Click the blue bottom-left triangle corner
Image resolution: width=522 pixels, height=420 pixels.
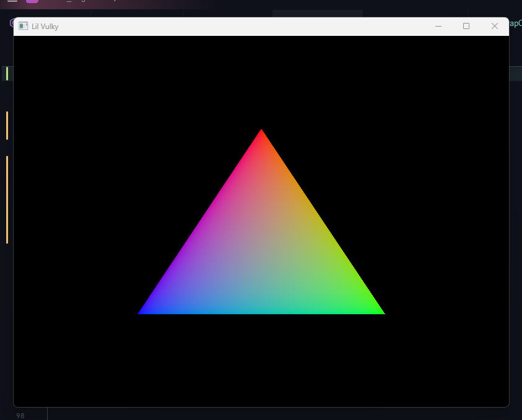point(142,311)
